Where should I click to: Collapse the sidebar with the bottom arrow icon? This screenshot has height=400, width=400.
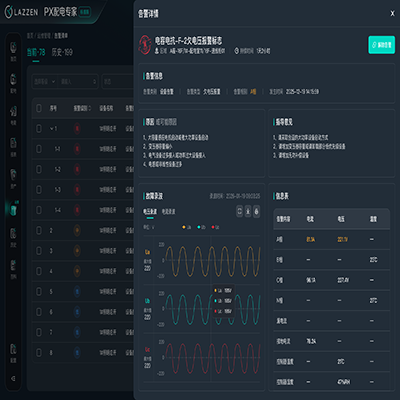click(x=13, y=378)
